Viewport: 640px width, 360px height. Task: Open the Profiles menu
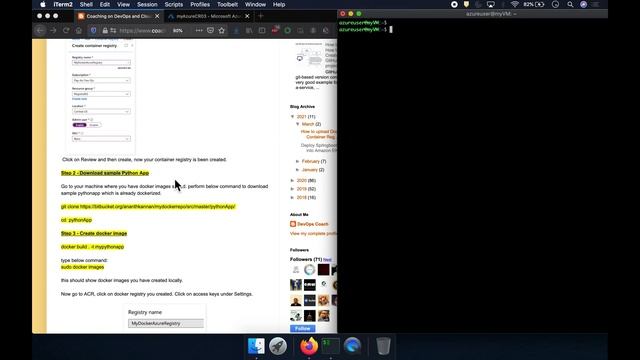click(x=200, y=4)
